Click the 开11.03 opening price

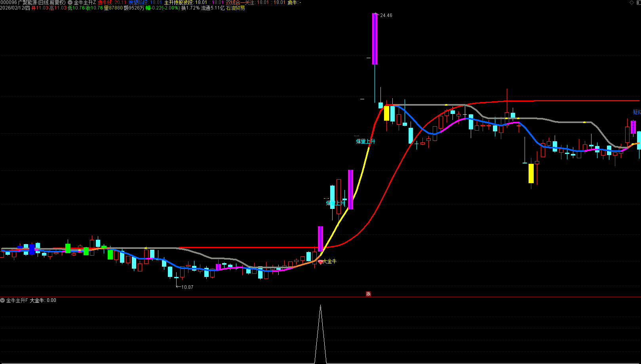40,8
